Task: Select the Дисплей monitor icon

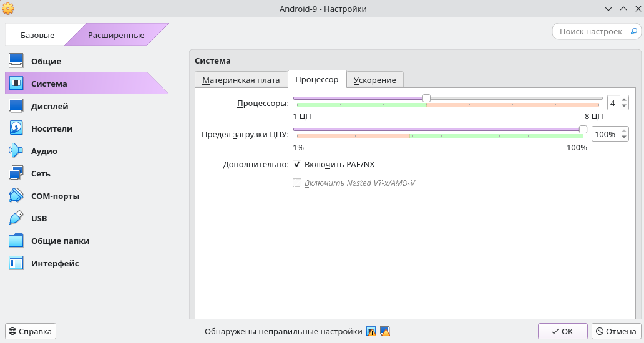Action: [x=16, y=106]
